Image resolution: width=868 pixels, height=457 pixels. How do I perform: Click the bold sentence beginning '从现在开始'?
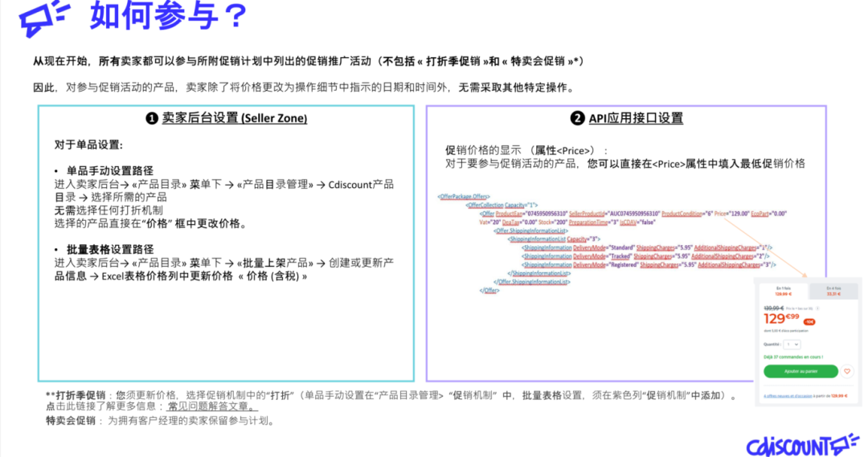pos(309,61)
